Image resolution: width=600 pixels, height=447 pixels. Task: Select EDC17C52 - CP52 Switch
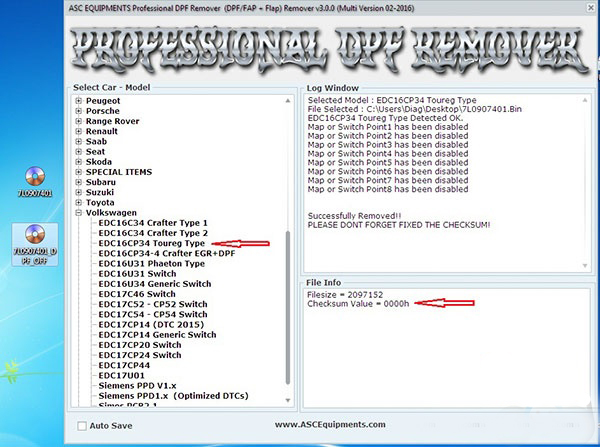click(153, 304)
